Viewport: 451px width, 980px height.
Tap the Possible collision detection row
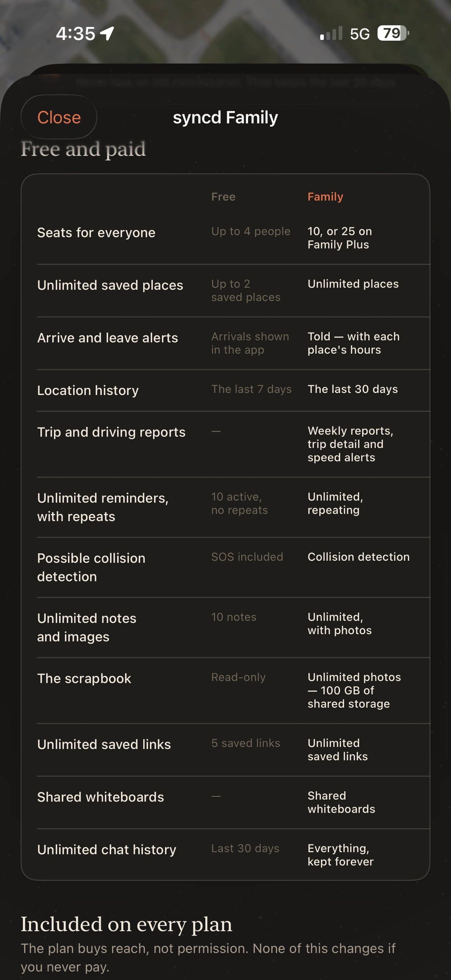(226, 567)
